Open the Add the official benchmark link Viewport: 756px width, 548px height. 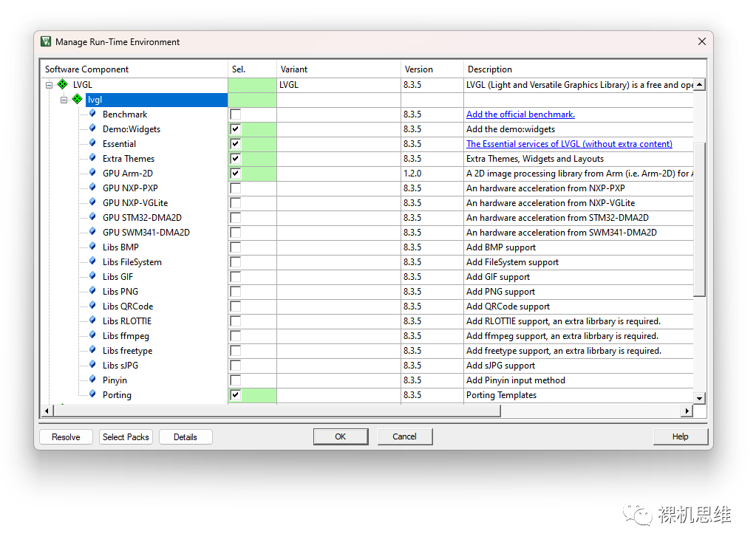520,114
